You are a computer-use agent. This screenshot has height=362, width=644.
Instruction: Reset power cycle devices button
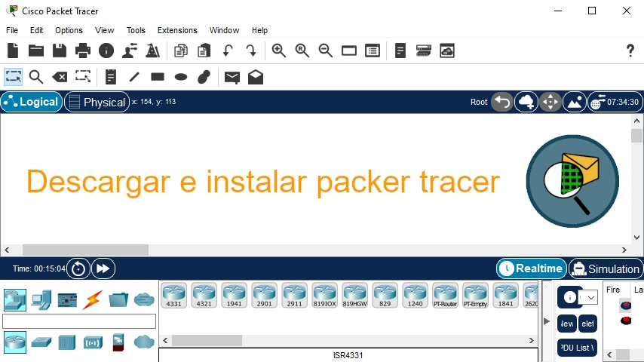(78, 268)
